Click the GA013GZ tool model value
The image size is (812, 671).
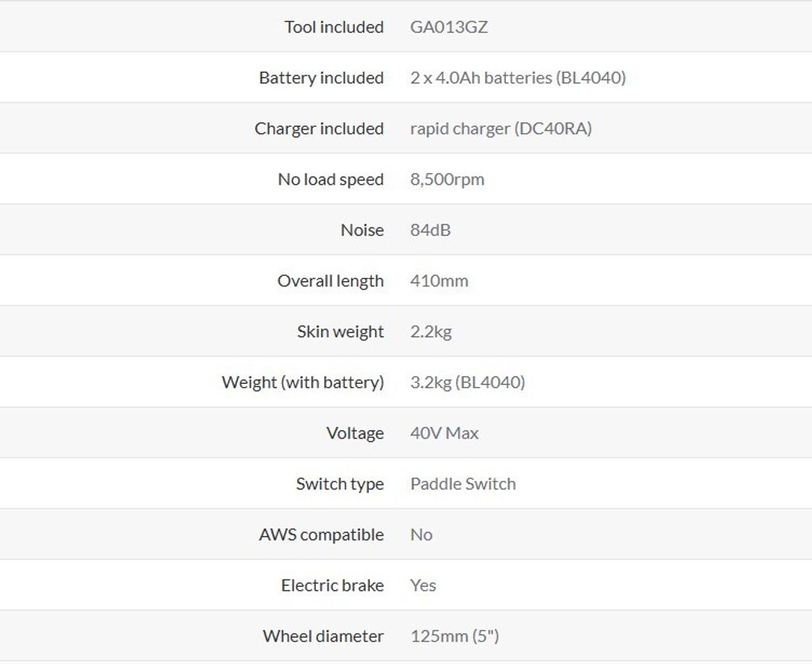[x=449, y=27]
